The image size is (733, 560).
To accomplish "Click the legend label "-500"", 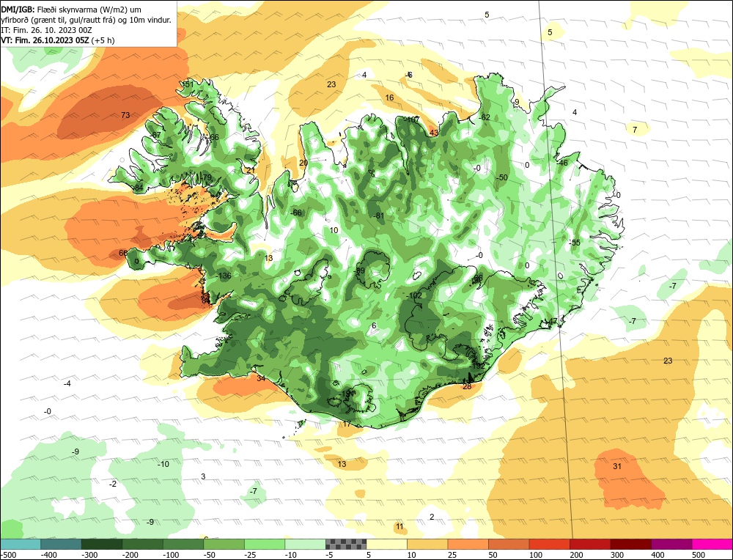I will pos(9,555).
